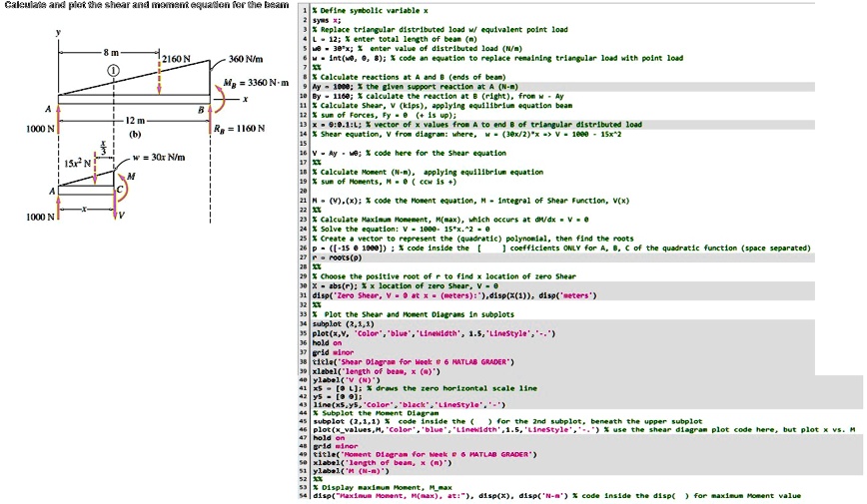The height and width of the screenshot is (504, 867).
Task: Click the 'plot(x_values,M' moment plot line
Action: coord(584,429)
